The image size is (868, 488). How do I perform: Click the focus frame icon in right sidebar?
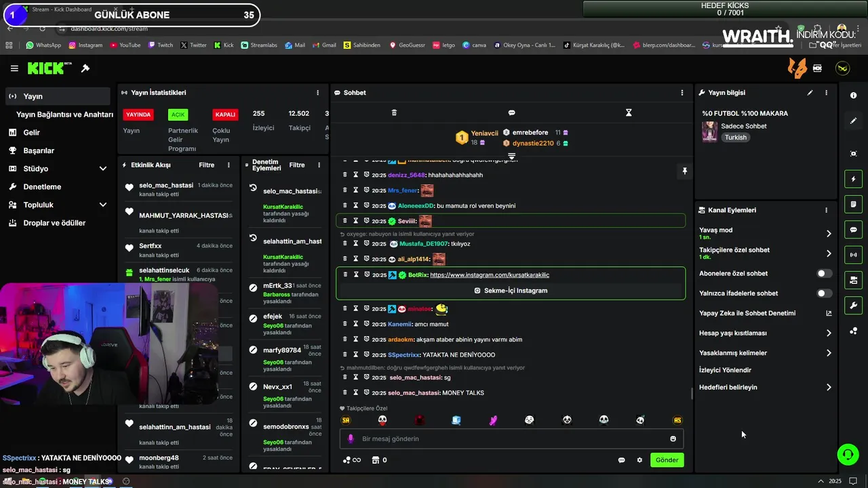point(853,154)
